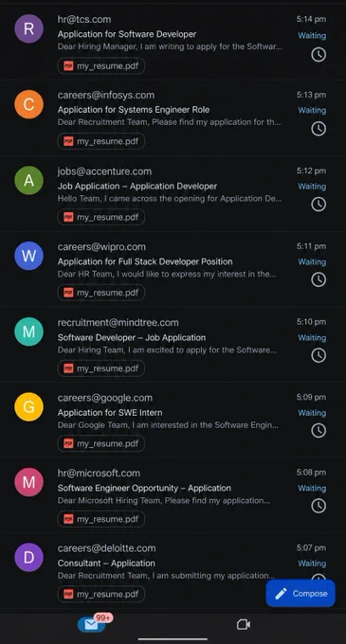The width and height of the screenshot is (346, 644).
Task: Tap the teal M avatar for recruitment@mindtree.com
Action: pyautogui.click(x=28, y=331)
